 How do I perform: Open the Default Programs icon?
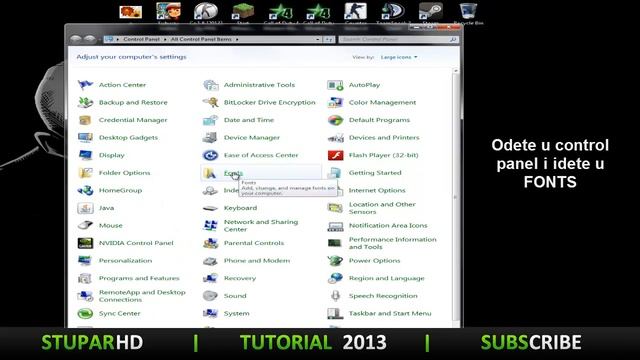(x=336, y=120)
